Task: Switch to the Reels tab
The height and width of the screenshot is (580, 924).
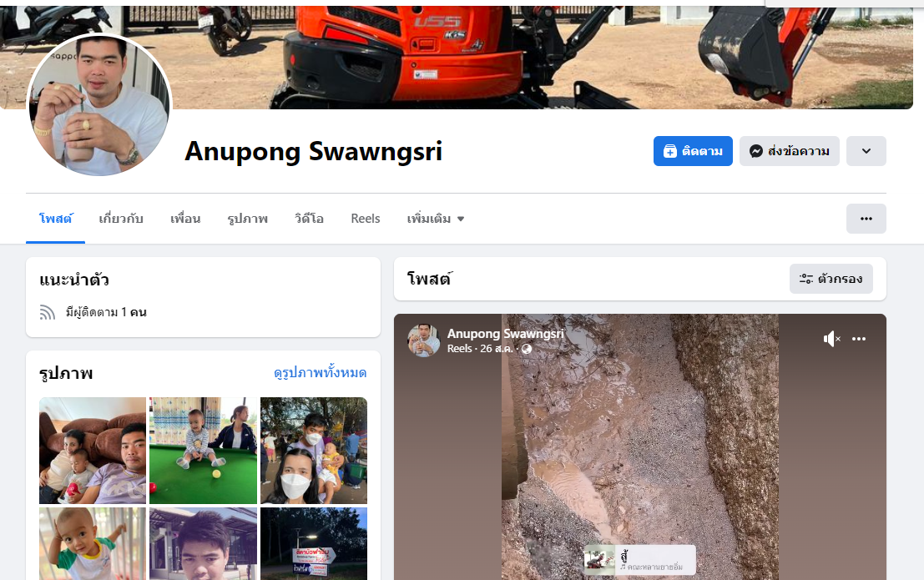Action: tap(366, 219)
